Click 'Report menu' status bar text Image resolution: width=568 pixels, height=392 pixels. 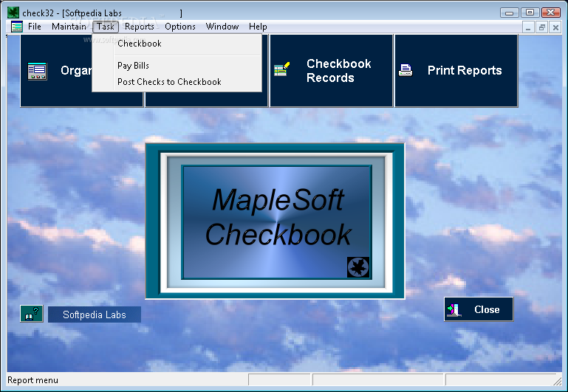pos(32,380)
